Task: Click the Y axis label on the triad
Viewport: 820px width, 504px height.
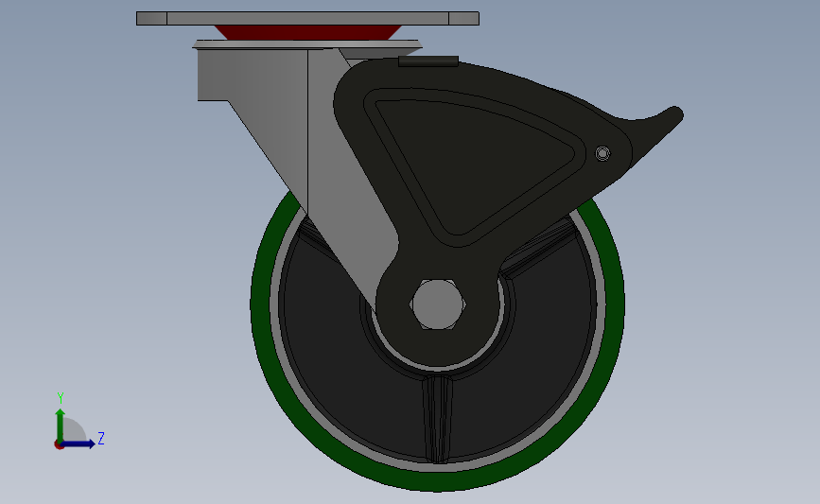Action: click(x=61, y=398)
